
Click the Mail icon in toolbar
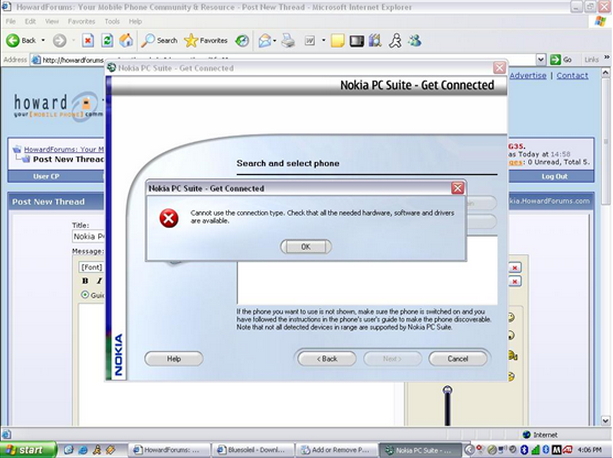(264, 40)
